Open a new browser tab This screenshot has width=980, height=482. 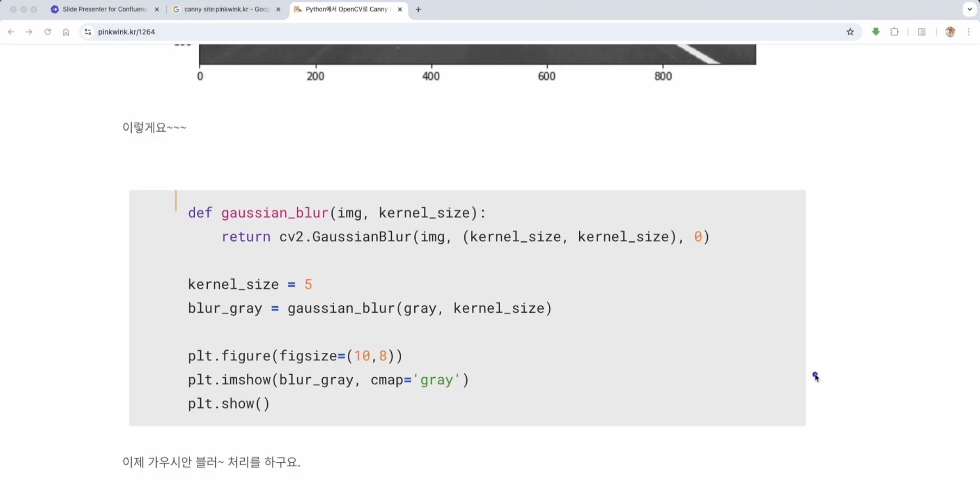pos(418,9)
